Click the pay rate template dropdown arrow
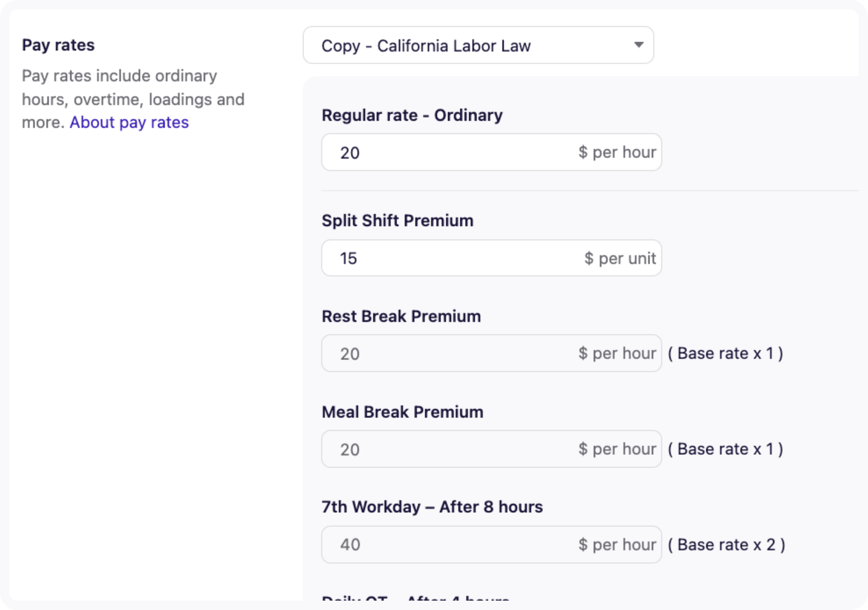 click(638, 45)
